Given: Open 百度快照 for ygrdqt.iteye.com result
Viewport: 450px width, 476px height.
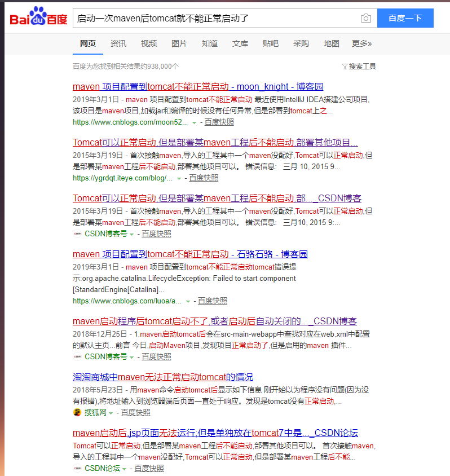Looking at the screenshot, I should pos(204,178).
